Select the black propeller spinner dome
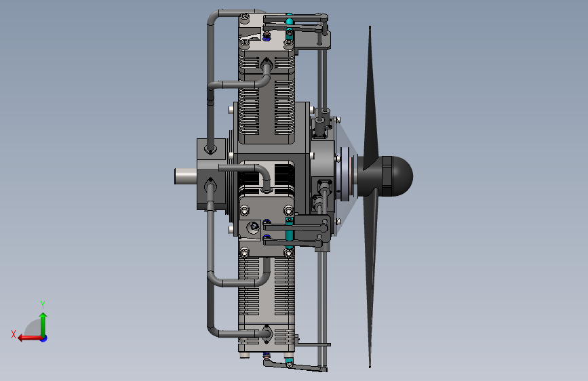 (401, 176)
